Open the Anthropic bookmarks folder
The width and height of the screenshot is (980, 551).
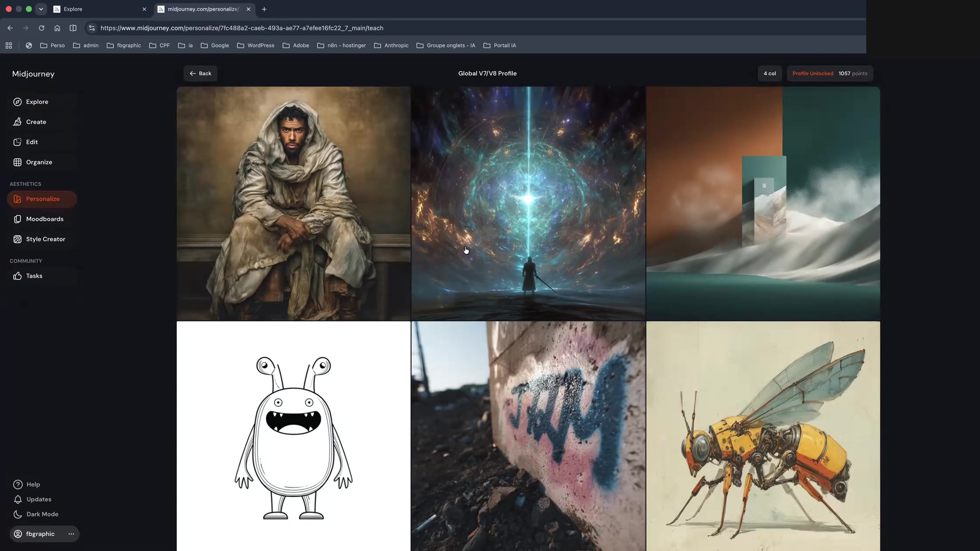coord(392,45)
